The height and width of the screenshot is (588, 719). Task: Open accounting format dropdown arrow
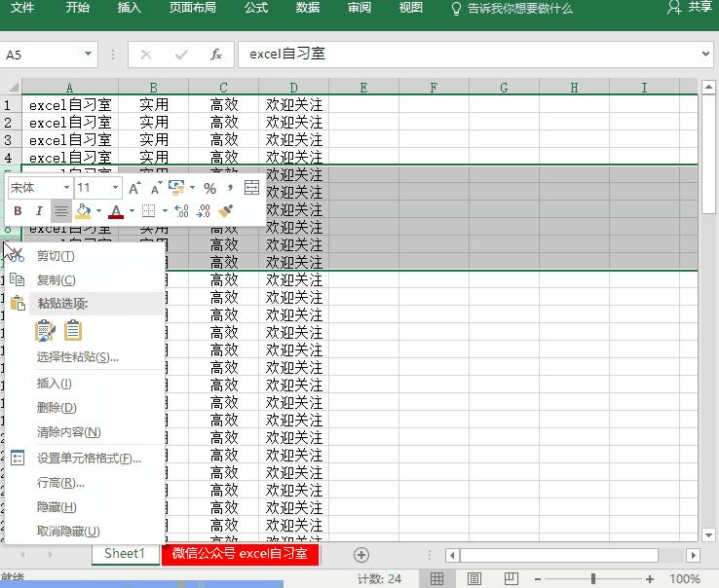192,187
